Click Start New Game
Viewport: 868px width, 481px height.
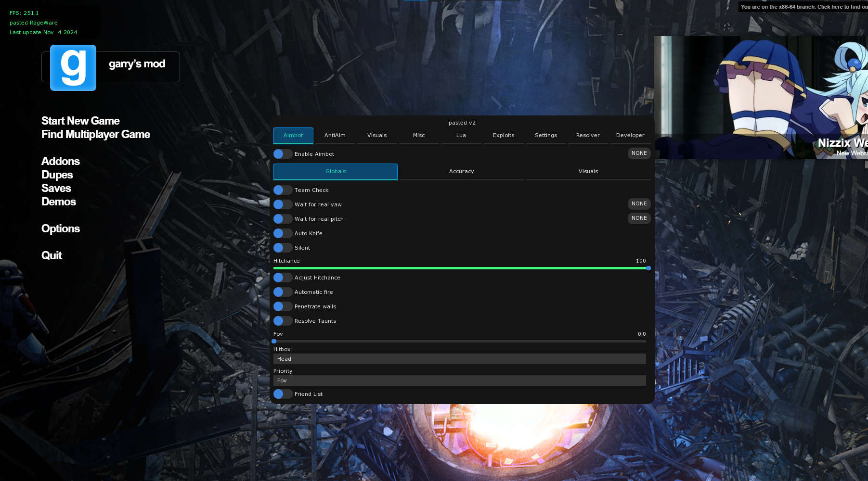[x=80, y=121]
